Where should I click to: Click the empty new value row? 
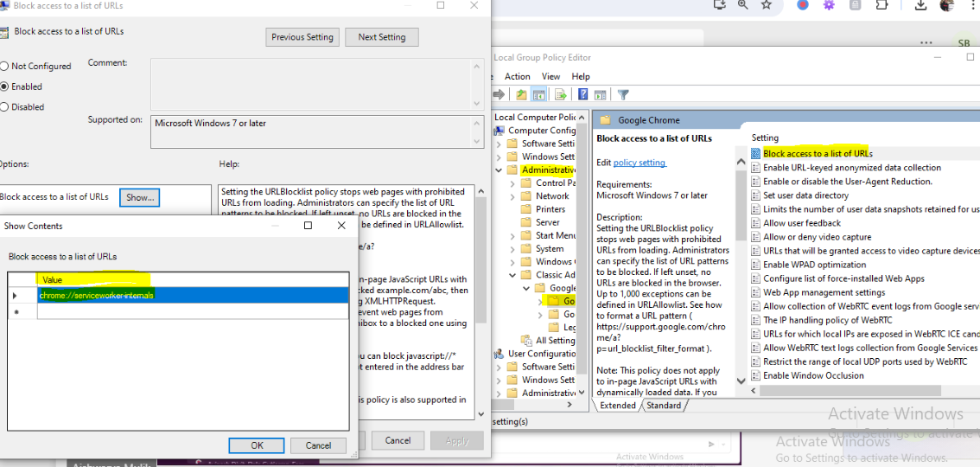[x=193, y=311]
